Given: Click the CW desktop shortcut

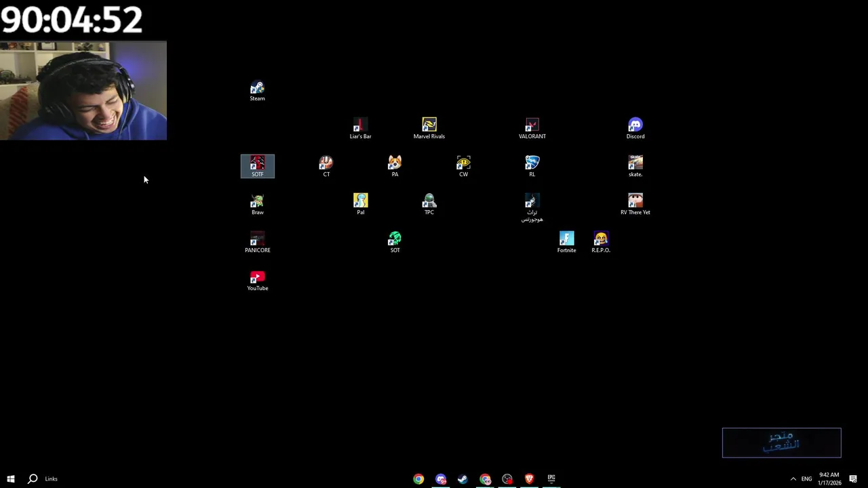Looking at the screenshot, I should click(x=463, y=167).
